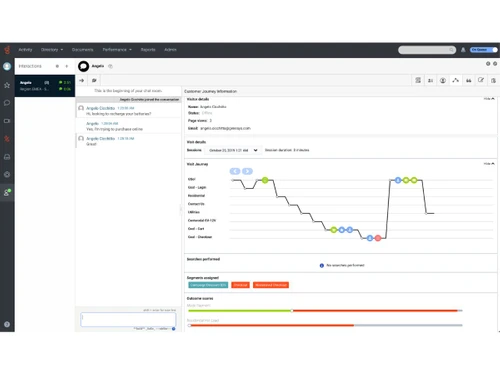Open the Activity menu

click(x=25, y=50)
